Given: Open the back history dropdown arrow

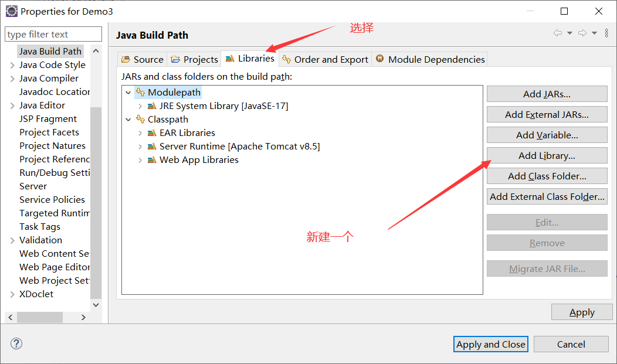Looking at the screenshot, I should click(x=569, y=33).
